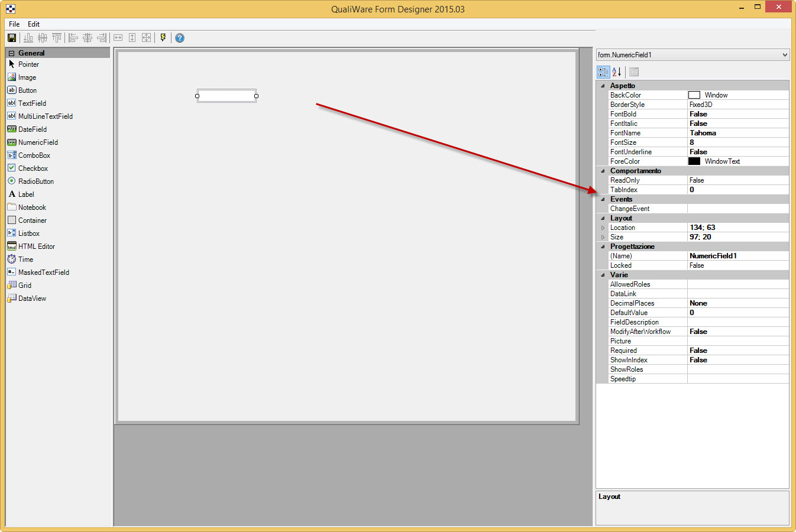Collapse the Events property category
796x532 pixels.
[x=603, y=199]
